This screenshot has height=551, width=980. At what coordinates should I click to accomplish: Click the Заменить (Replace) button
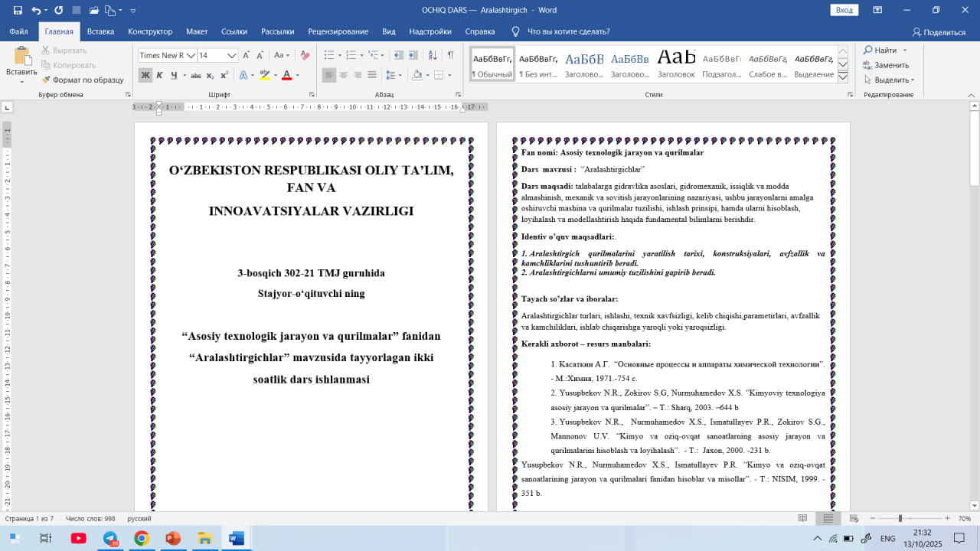[x=886, y=65]
